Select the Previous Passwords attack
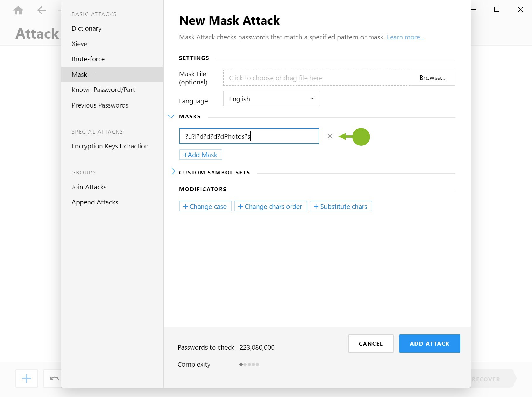 100,105
